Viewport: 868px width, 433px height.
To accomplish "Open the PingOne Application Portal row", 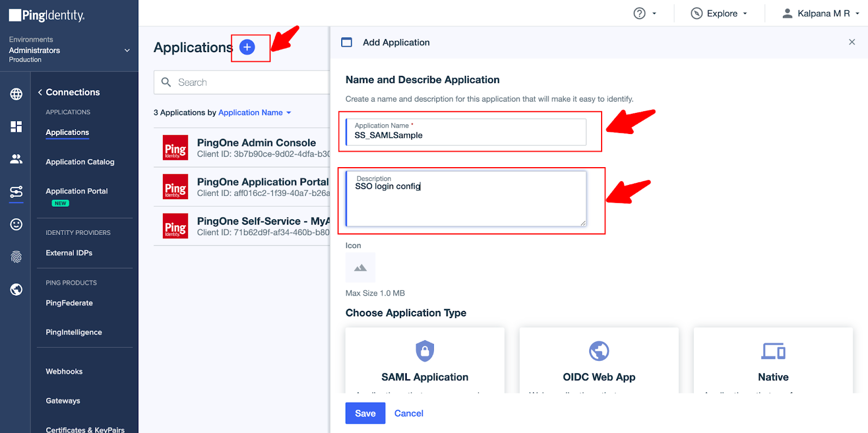I will pyautogui.click(x=242, y=187).
